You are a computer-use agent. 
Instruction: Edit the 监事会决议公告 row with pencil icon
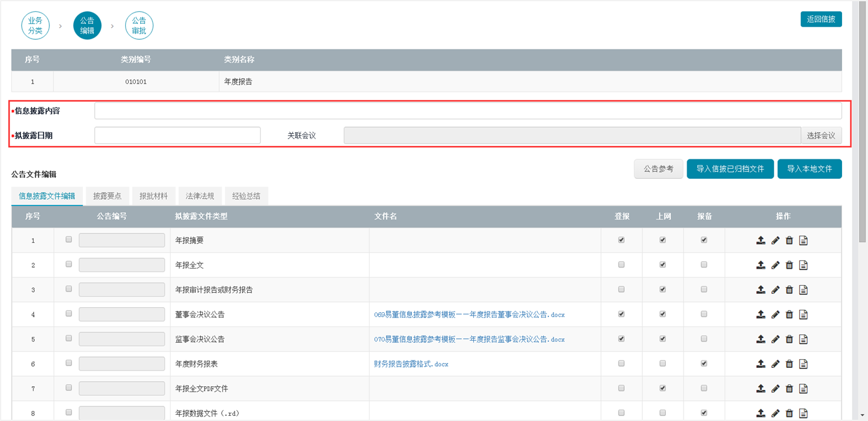tap(775, 339)
